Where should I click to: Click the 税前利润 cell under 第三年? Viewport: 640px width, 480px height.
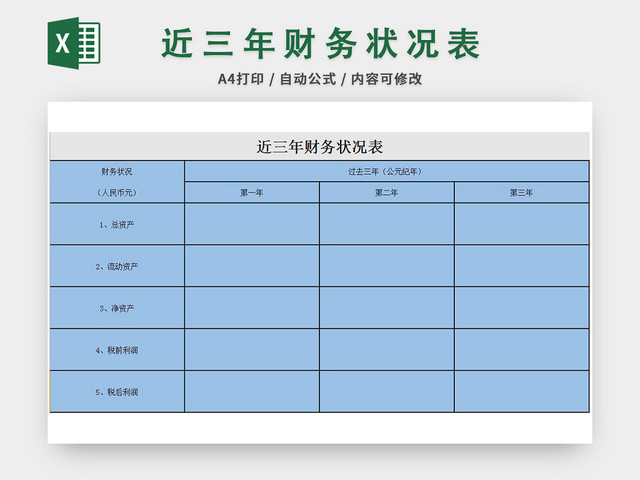pos(522,350)
